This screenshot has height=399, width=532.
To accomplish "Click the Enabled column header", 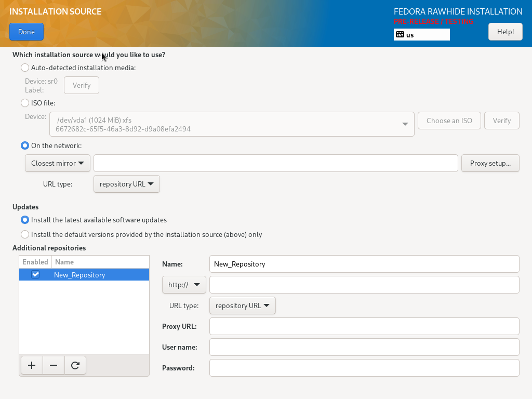I will (x=35, y=262).
